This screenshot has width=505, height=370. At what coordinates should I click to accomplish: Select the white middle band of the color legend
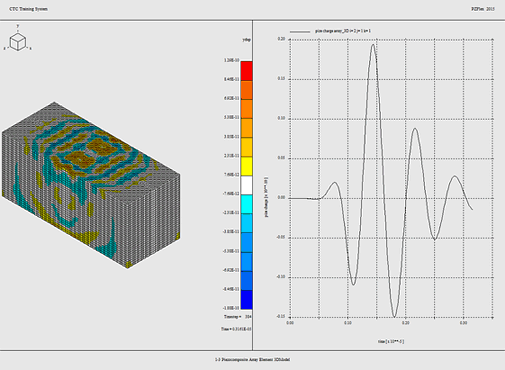tap(246, 185)
